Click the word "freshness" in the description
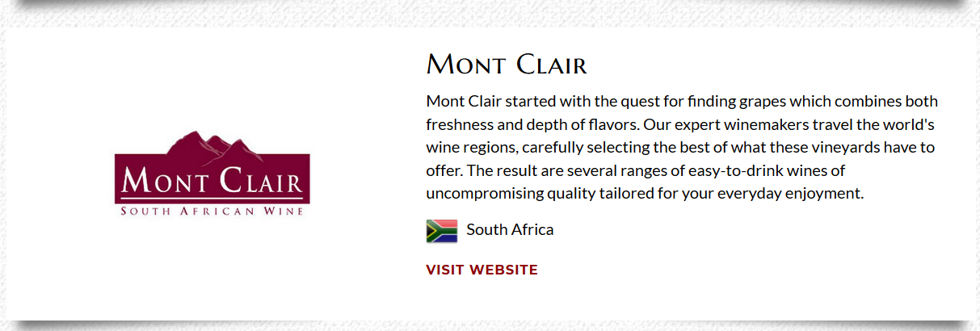Screen dimensions: 980x331 coord(460,124)
